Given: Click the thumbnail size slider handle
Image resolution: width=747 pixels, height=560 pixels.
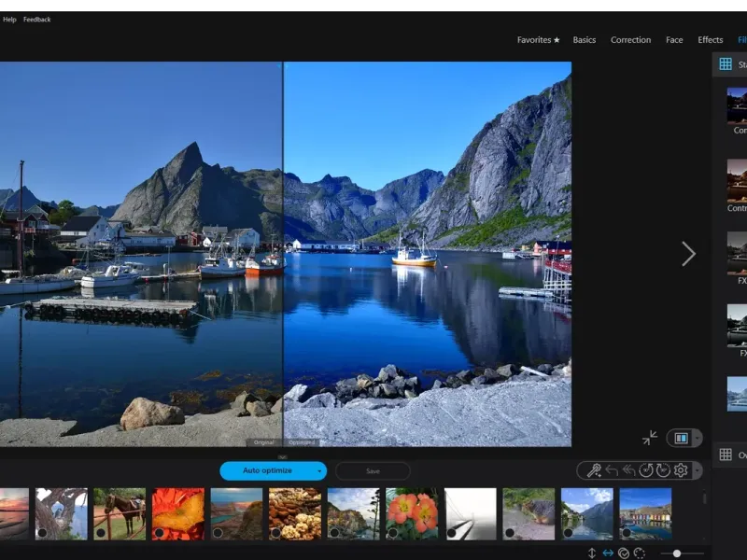Looking at the screenshot, I should tap(677, 553).
